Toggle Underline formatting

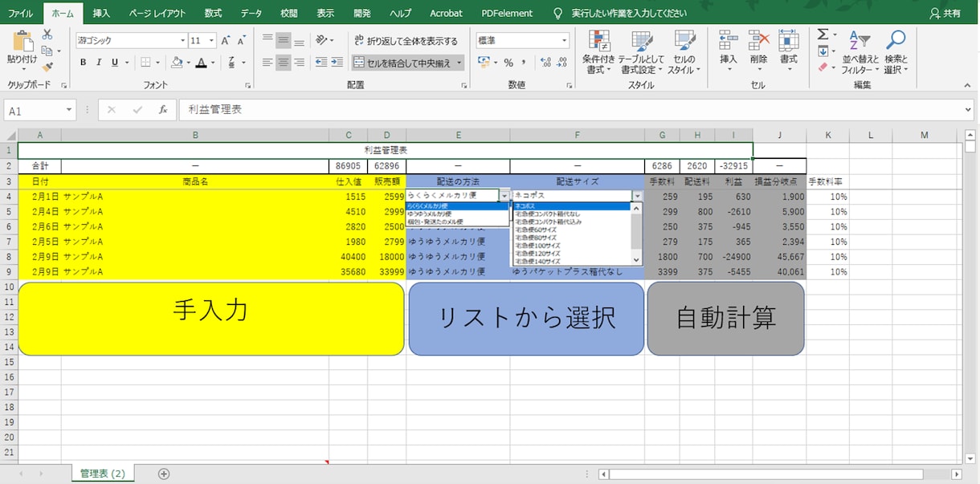click(115, 63)
